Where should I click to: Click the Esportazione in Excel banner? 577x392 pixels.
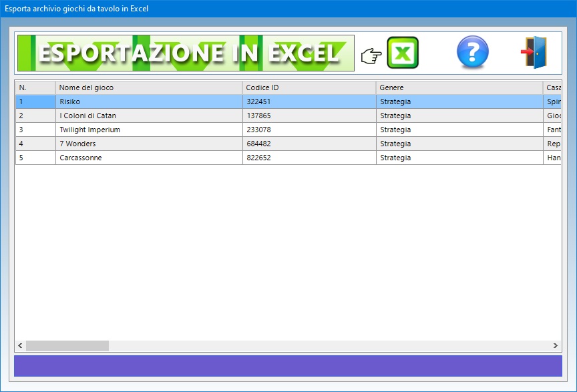186,53
